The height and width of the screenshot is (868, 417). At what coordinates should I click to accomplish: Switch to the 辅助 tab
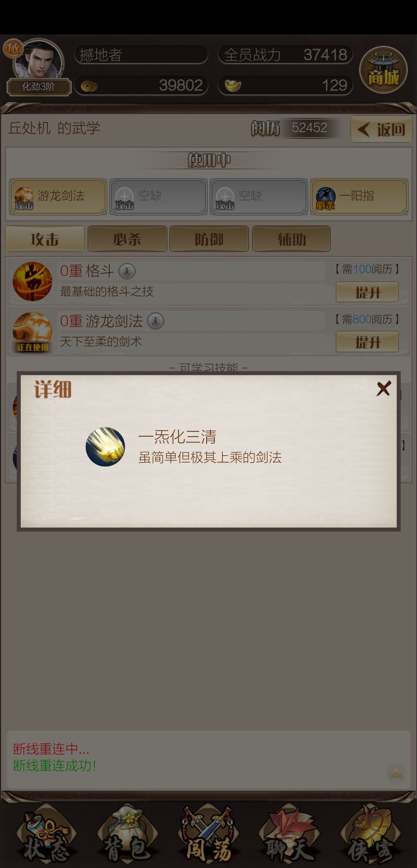292,239
